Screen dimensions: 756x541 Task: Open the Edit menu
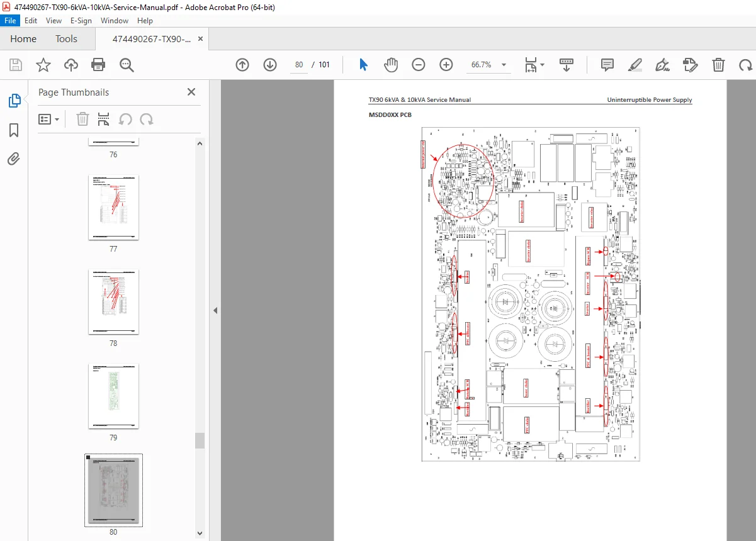(31, 20)
